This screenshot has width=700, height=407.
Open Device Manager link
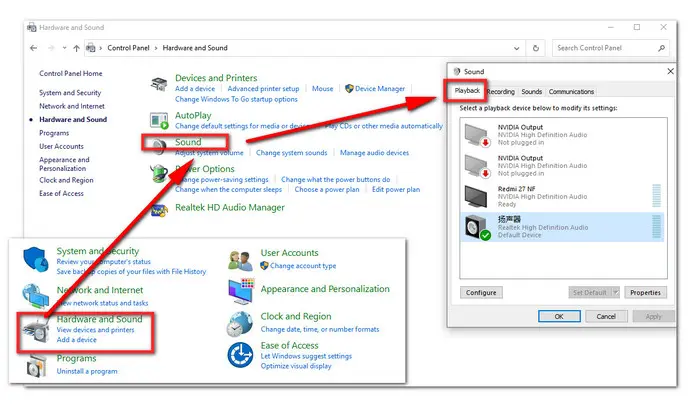(379, 89)
